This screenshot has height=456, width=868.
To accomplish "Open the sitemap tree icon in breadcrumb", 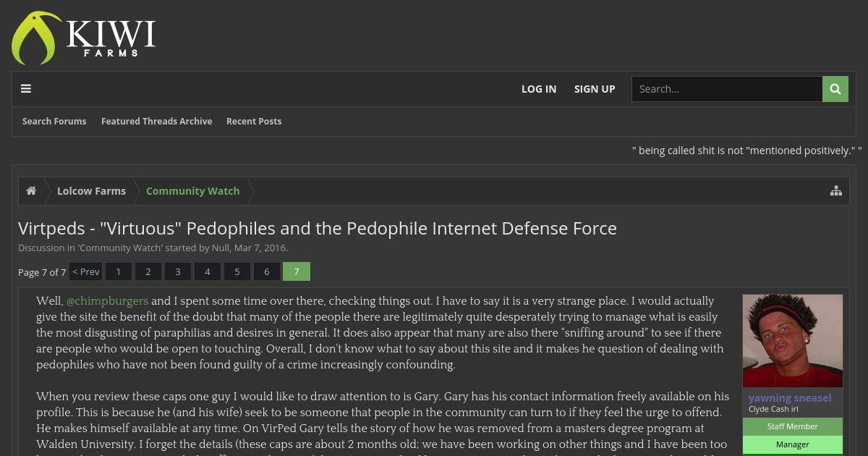I will [836, 191].
